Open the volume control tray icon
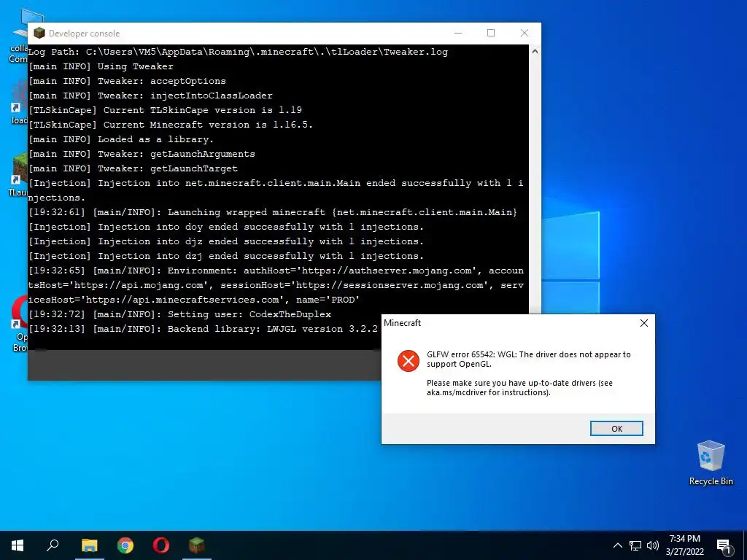This screenshot has height=560, width=747. [x=653, y=545]
